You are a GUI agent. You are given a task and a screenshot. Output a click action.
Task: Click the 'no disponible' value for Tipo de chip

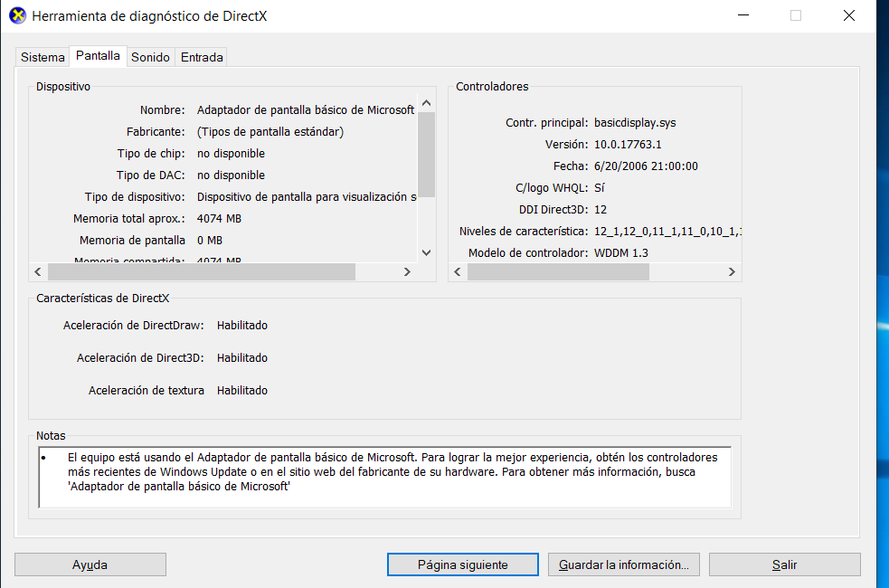click(231, 154)
